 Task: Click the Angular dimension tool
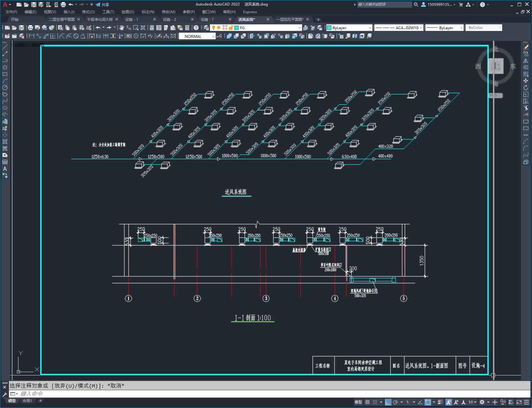(x=83, y=36)
